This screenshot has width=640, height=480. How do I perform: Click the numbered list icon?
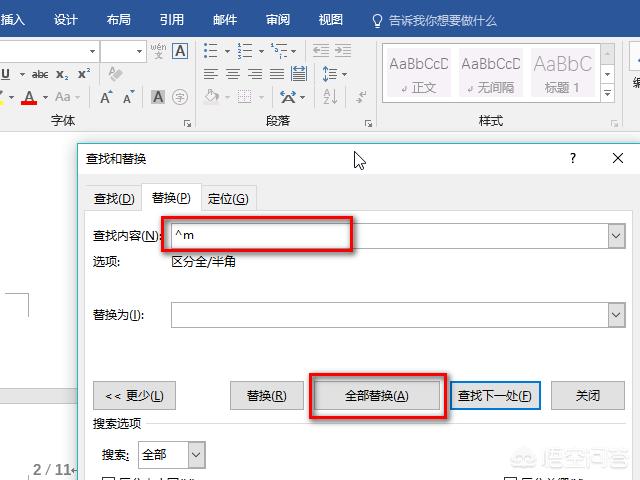(x=245, y=51)
